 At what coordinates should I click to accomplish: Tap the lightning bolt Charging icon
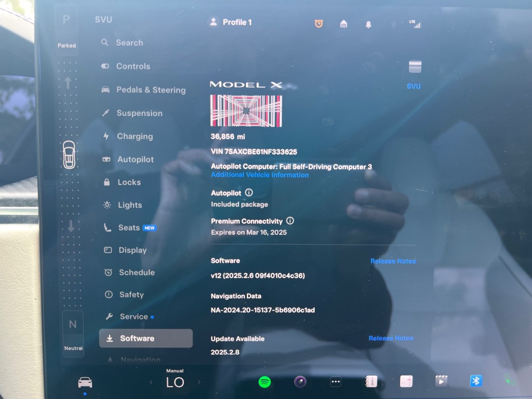click(106, 136)
